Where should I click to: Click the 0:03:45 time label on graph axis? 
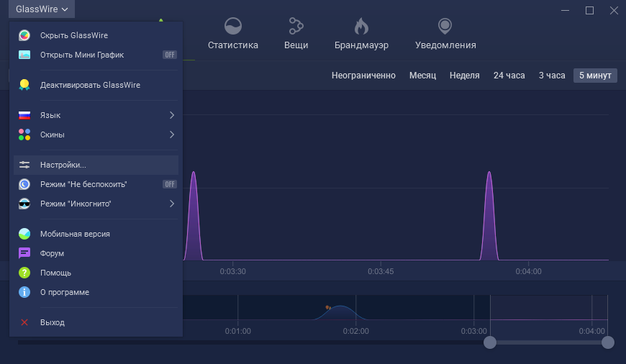pos(381,271)
